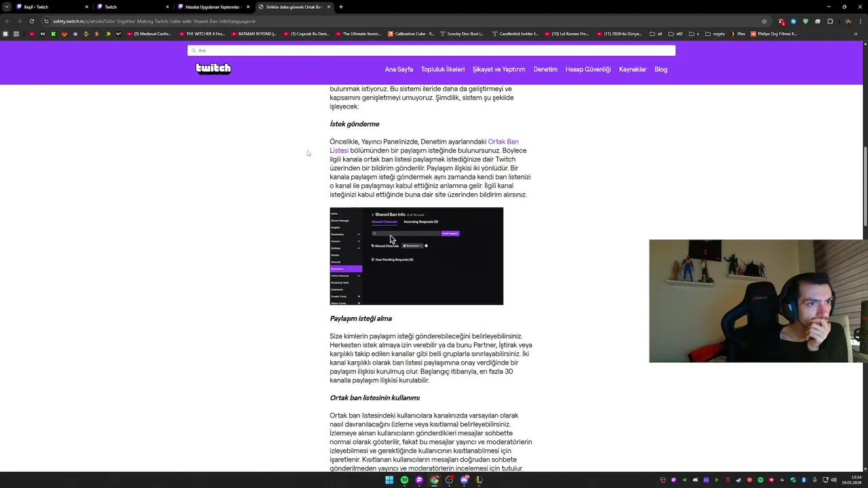Open the Şikayet ve Yaptırım menu item
The image size is (868, 488).
coord(499,69)
